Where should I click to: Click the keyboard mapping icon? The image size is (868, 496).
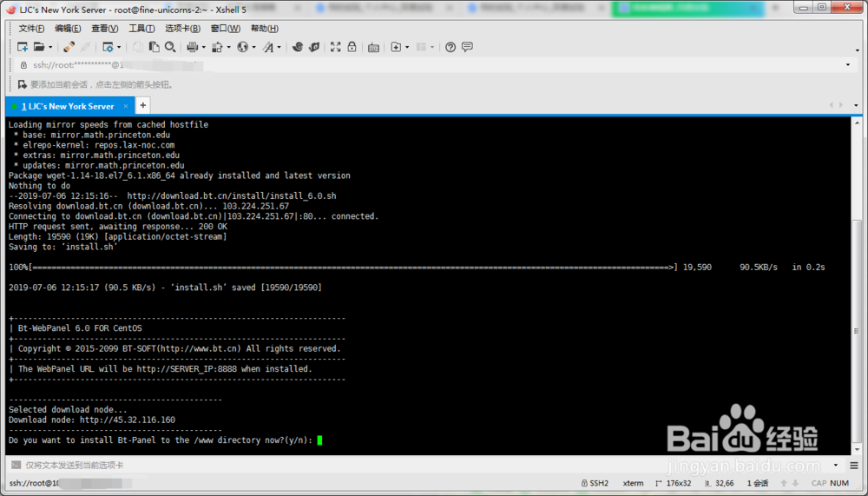click(373, 48)
